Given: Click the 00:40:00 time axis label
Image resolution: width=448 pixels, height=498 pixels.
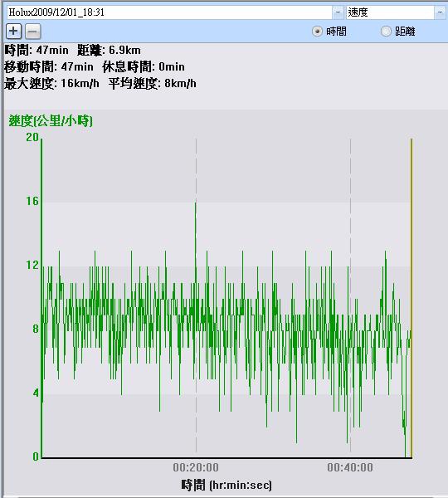Looking at the screenshot, I should click(350, 467).
